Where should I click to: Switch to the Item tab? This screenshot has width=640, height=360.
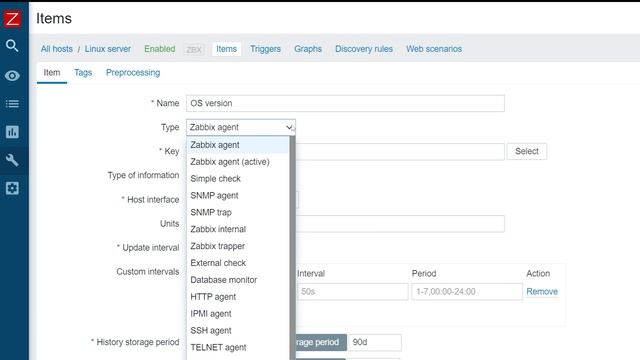[52, 73]
